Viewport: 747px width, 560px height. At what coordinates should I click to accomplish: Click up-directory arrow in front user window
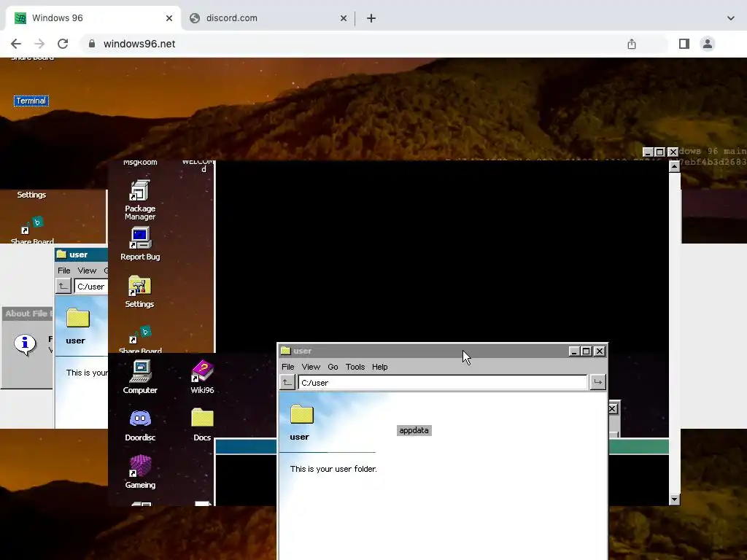pyautogui.click(x=287, y=382)
